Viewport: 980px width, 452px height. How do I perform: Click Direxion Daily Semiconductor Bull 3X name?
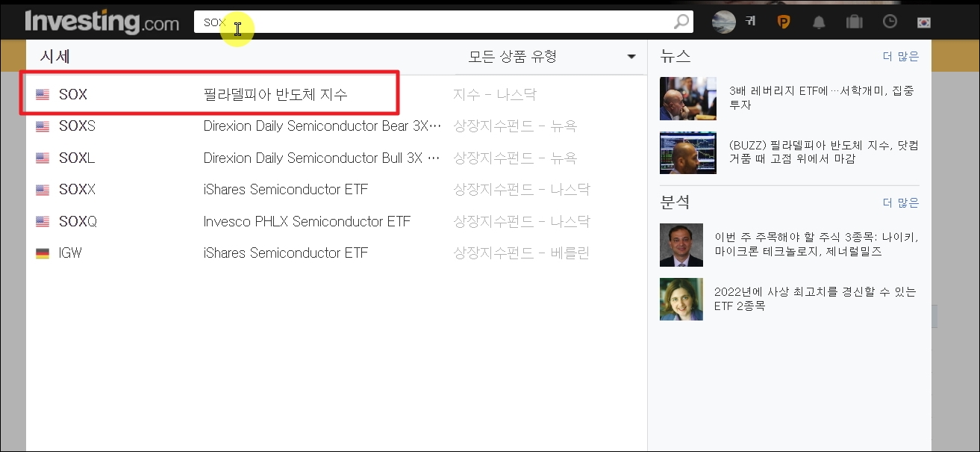pos(322,158)
